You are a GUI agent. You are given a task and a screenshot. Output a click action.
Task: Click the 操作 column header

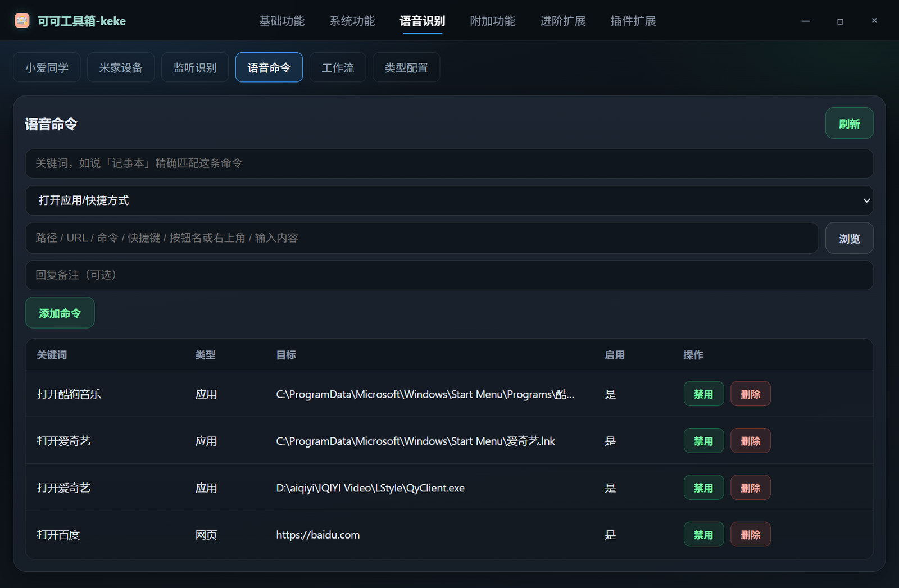coord(693,355)
